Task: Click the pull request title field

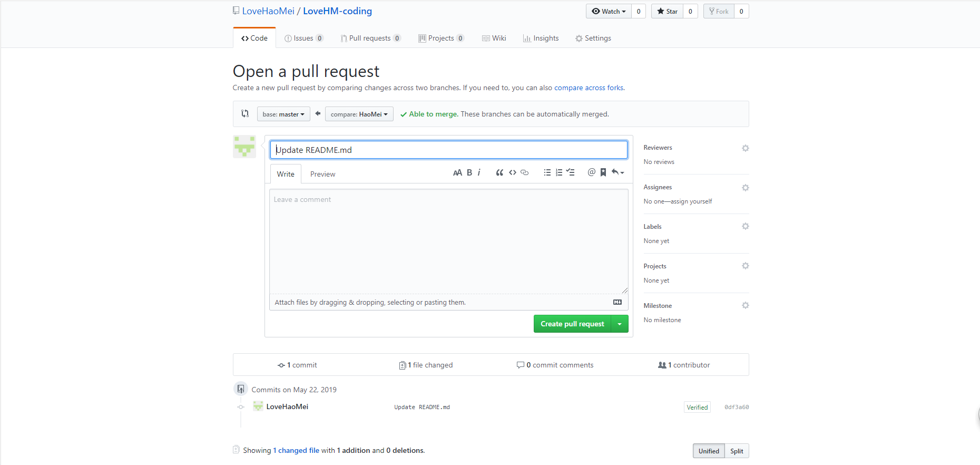Action: (x=449, y=150)
